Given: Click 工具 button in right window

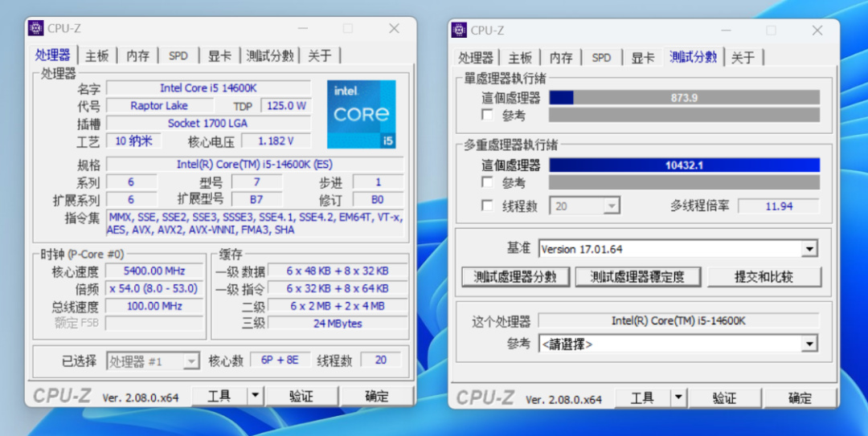Looking at the screenshot, I should pyautogui.click(x=643, y=397).
